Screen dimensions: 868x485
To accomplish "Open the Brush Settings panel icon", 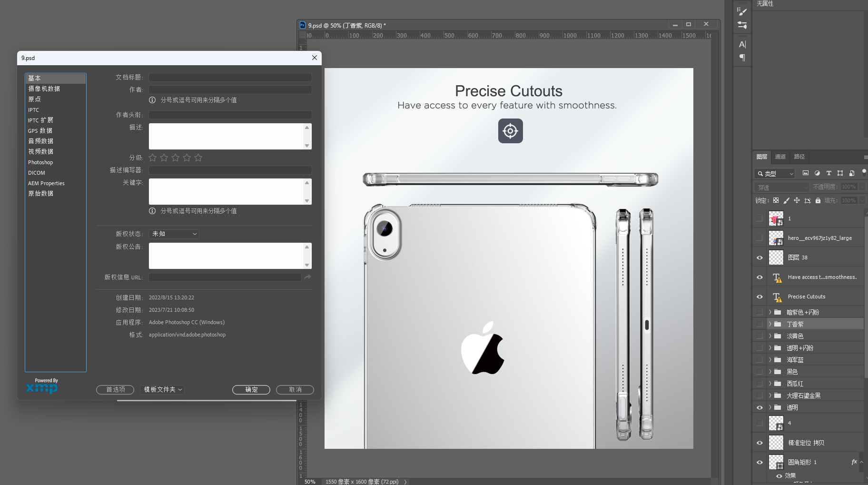I will pyautogui.click(x=742, y=11).
